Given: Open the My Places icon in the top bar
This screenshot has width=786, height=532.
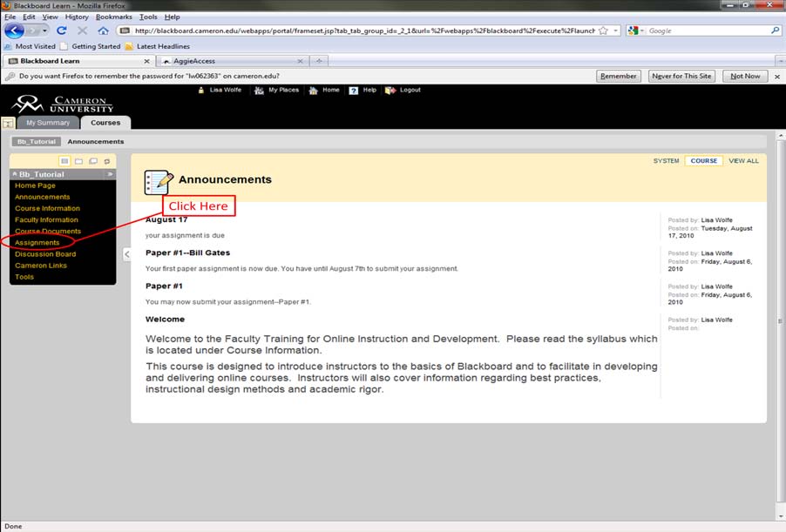Looking at the screenshot, I should 259,91.
